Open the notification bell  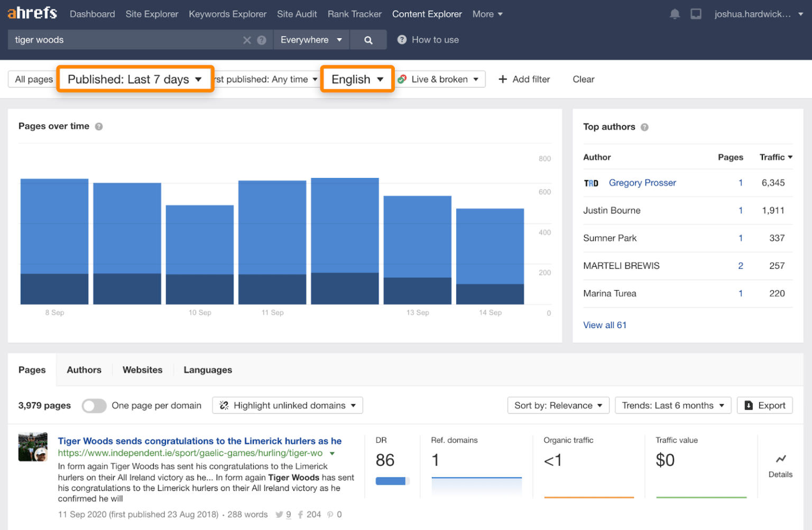point(675,14)
